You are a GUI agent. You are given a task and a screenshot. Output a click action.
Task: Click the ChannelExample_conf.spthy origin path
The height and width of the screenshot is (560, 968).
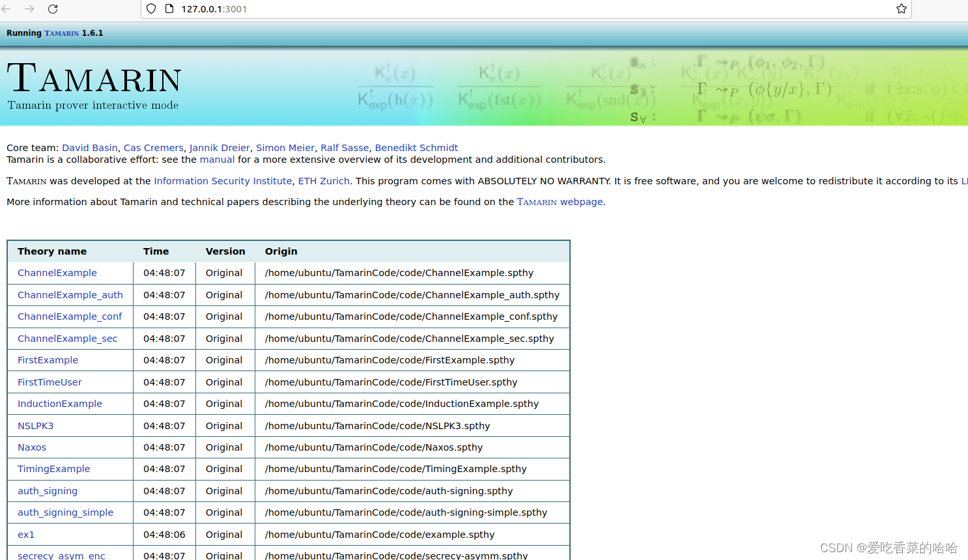click(412, 316)
